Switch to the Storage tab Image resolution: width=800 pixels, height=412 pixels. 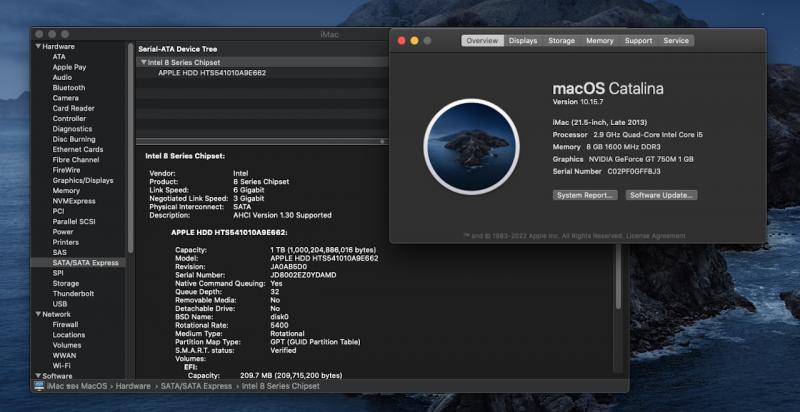pyautogui.click(x=561, y=41)
